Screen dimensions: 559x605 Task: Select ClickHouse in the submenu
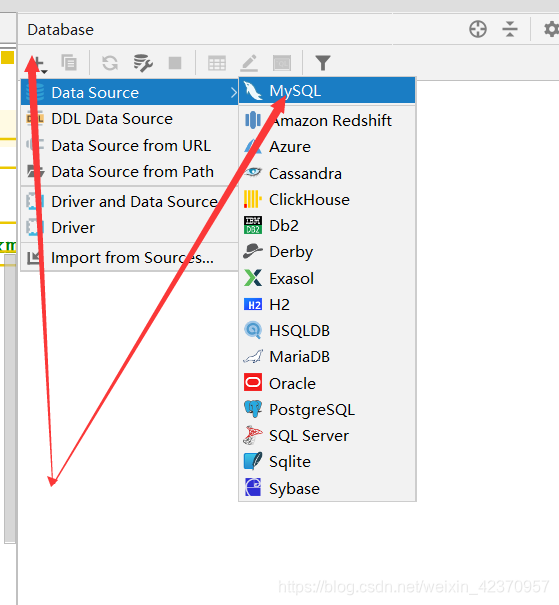327,199
